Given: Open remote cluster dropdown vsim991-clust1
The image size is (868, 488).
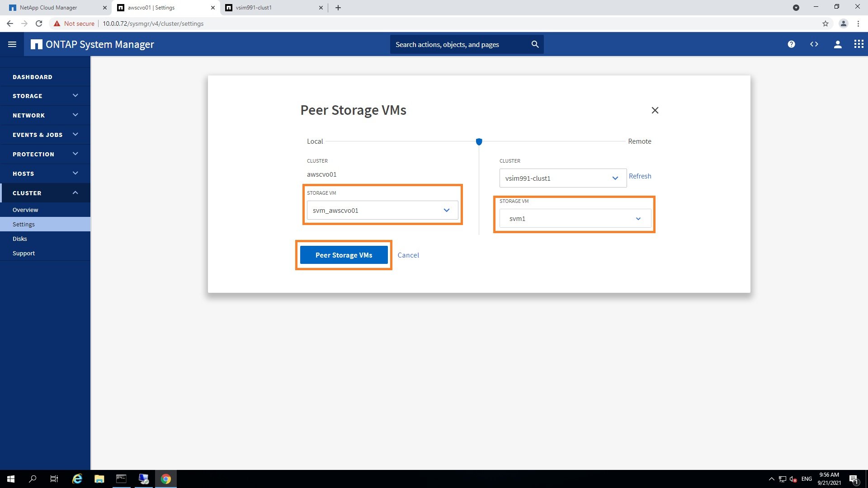Looking at the screenshot, I should point(562,178).
